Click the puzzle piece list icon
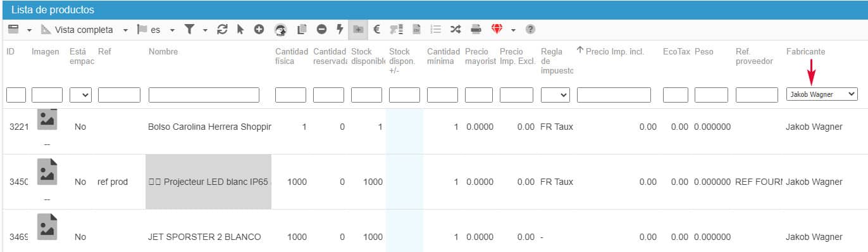The image size is (868, 252). 397,29
